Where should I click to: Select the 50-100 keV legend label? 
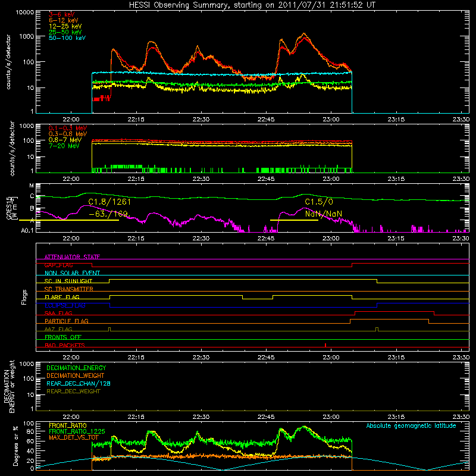coord(67,38)
